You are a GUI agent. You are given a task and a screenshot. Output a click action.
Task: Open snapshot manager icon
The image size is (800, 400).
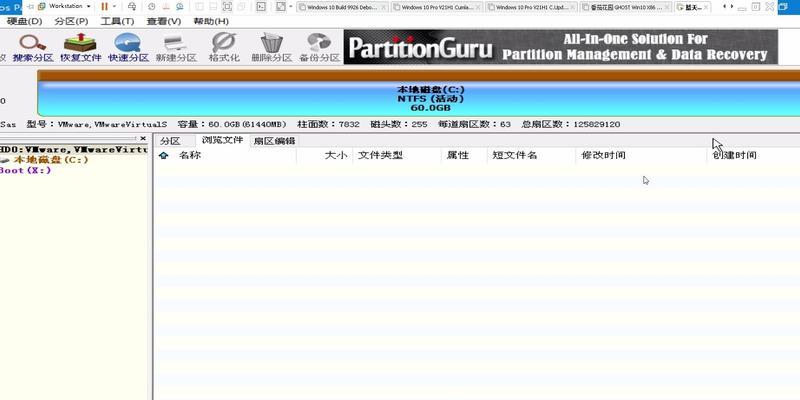180,7
